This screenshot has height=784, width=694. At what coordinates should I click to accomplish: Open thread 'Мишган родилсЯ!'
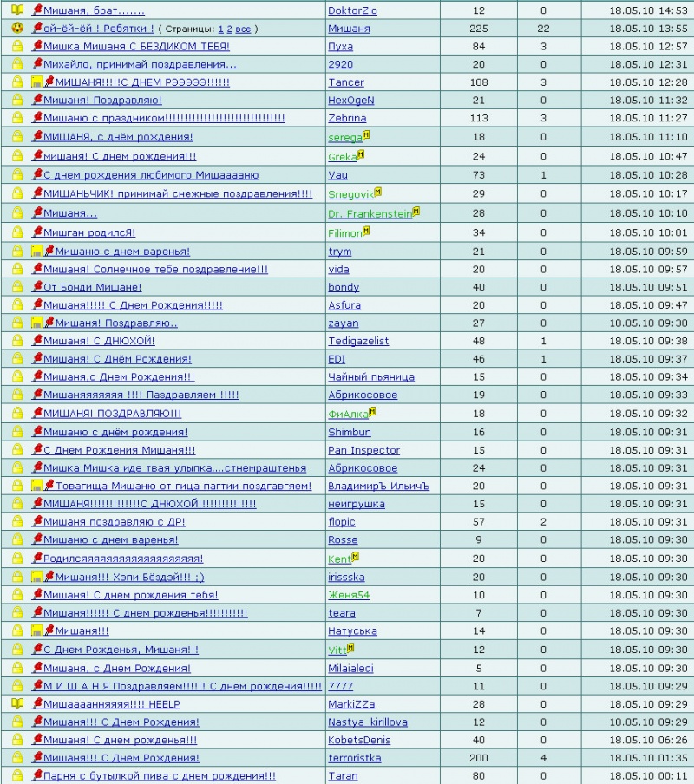89,232
